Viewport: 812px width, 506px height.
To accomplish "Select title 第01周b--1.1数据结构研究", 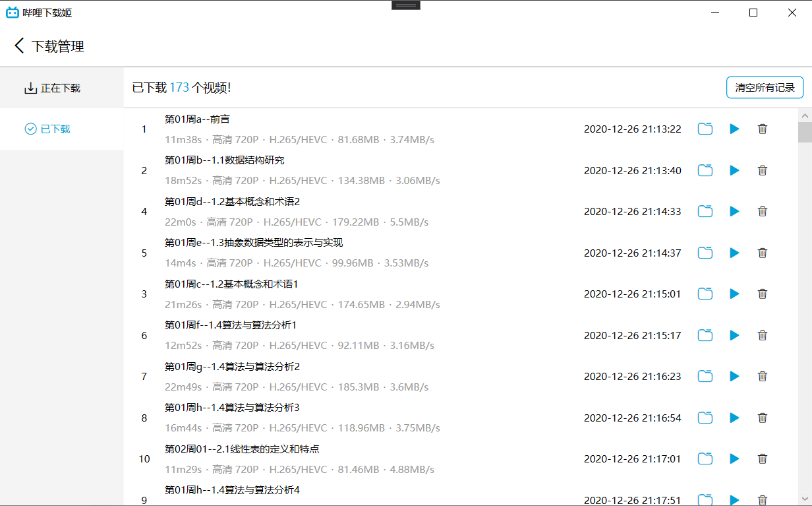I will 225,160.
